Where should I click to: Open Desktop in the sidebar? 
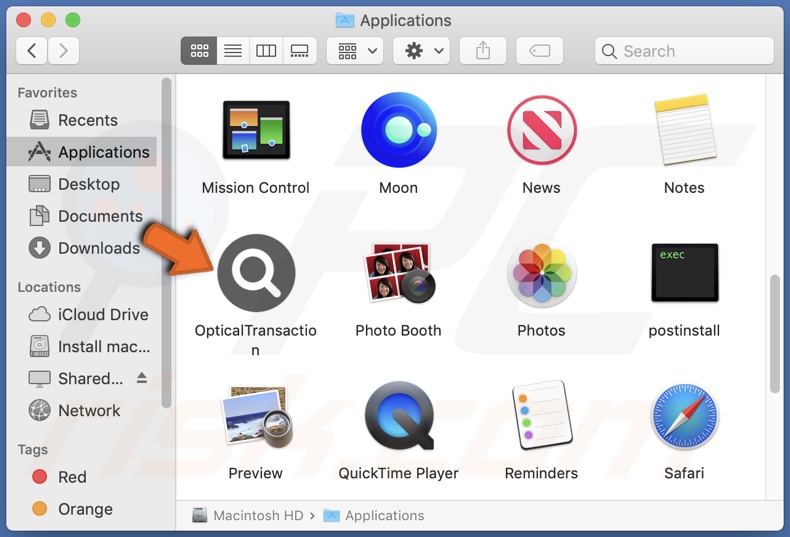click(82, 184)
